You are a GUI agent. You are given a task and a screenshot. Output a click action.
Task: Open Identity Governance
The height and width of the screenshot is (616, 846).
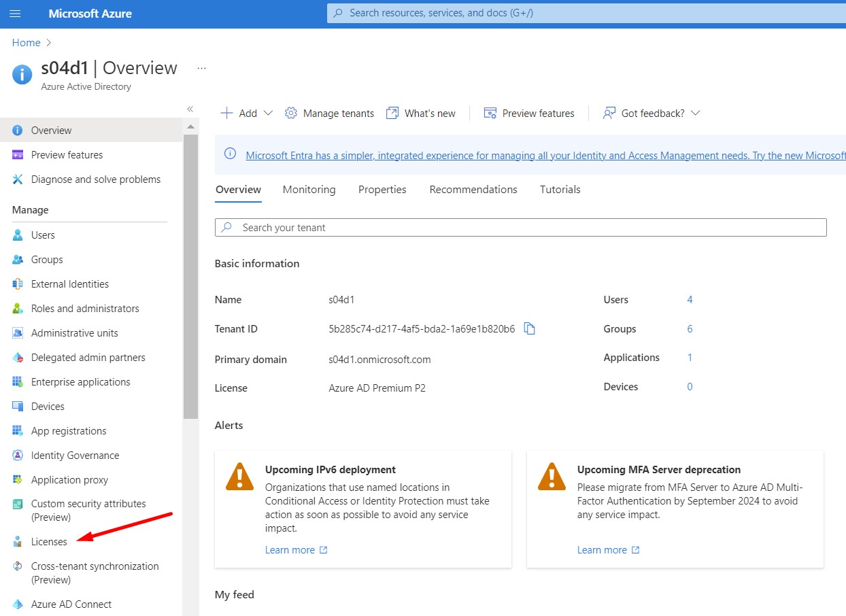tap(76, 455)
